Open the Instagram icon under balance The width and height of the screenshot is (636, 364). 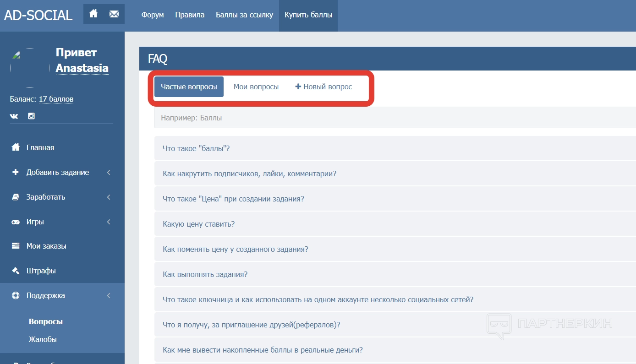coord(31,116)
